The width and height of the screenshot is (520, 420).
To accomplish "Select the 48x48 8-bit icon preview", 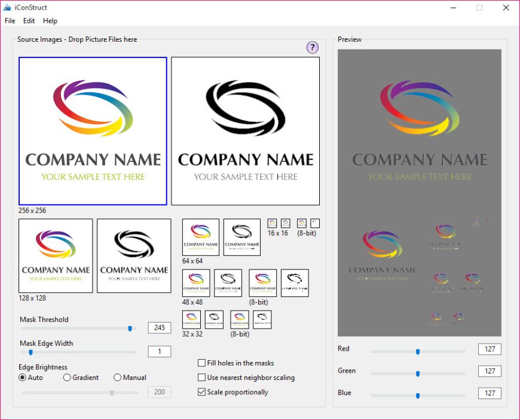I will 262,282.
